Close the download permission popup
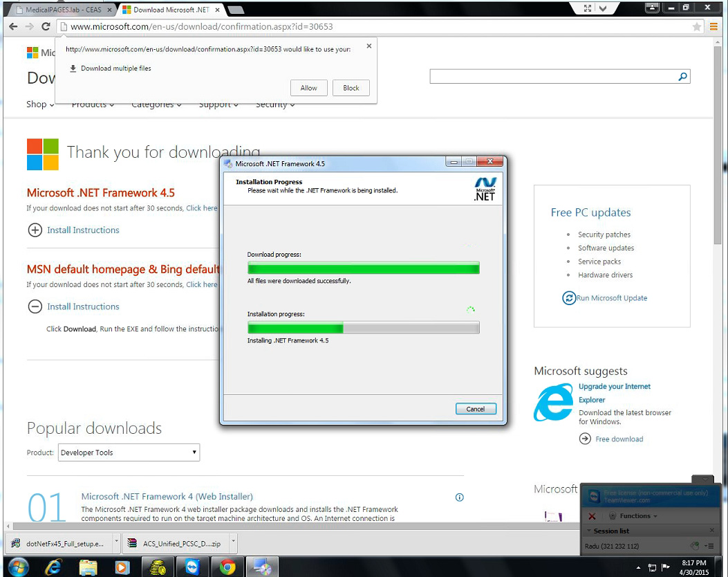This screenshot has width=728, height=577. point(368,46)
